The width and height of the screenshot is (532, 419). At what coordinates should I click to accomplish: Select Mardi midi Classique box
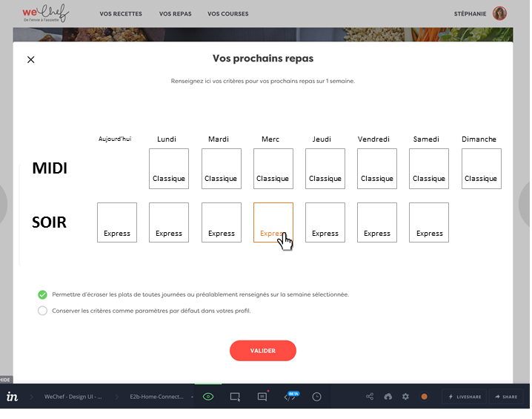pyautogui.click(x=222, y=168)
